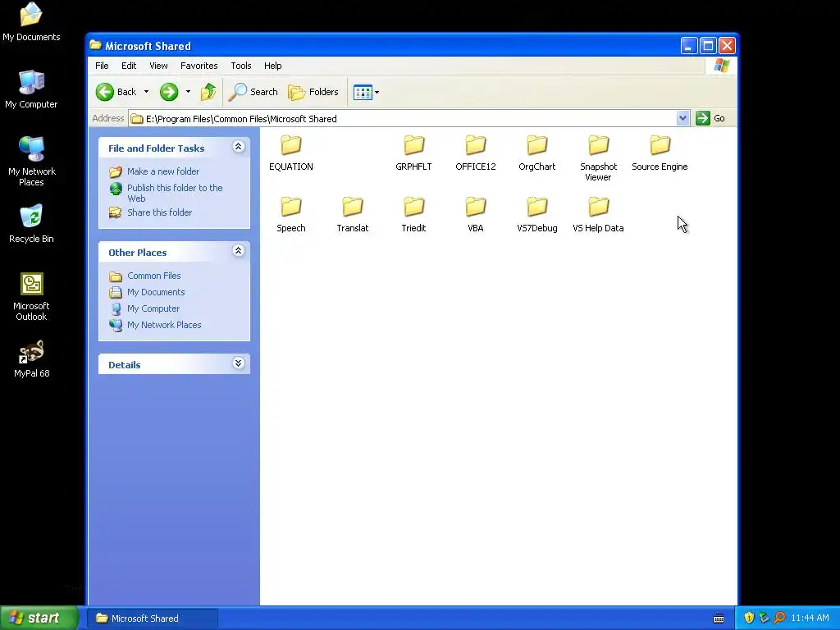Go to My Network Places in Other Places
This screenshot has height=630, width=840.
click(x=164, y=325)
